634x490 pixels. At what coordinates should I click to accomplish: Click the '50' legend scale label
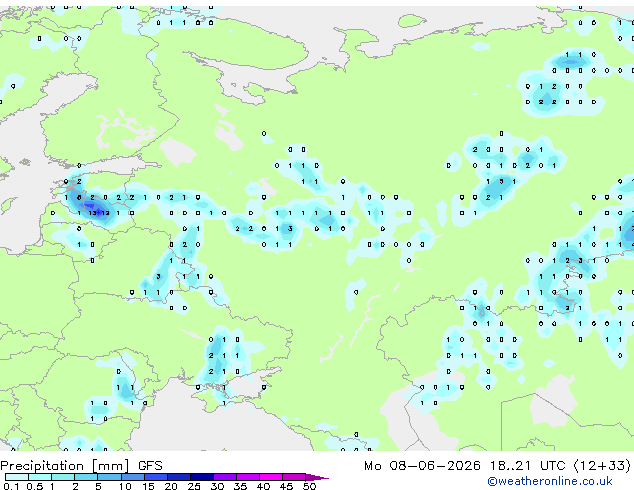pos(309,486)
